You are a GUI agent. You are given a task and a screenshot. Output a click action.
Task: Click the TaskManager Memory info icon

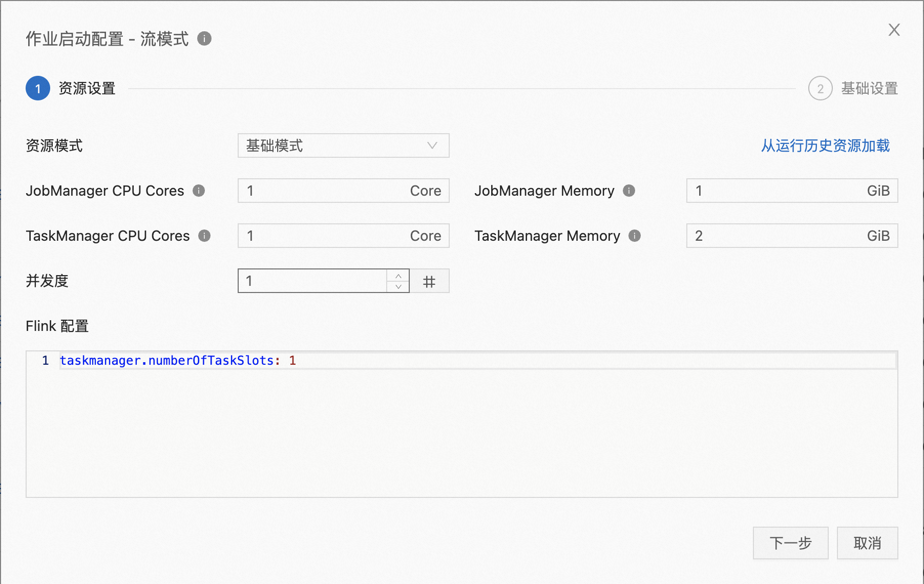(x=635, y=236)
